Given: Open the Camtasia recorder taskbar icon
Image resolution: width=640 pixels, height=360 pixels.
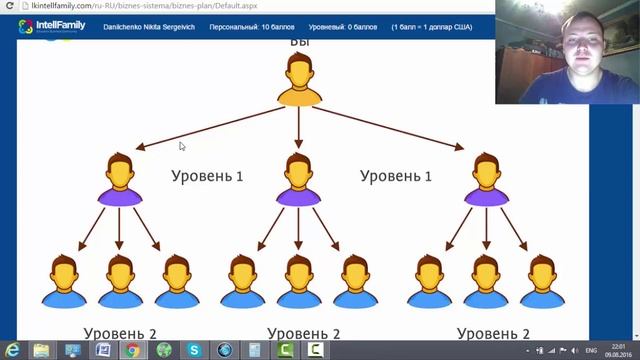Looking at the screenshot, I should click(316, 350).
